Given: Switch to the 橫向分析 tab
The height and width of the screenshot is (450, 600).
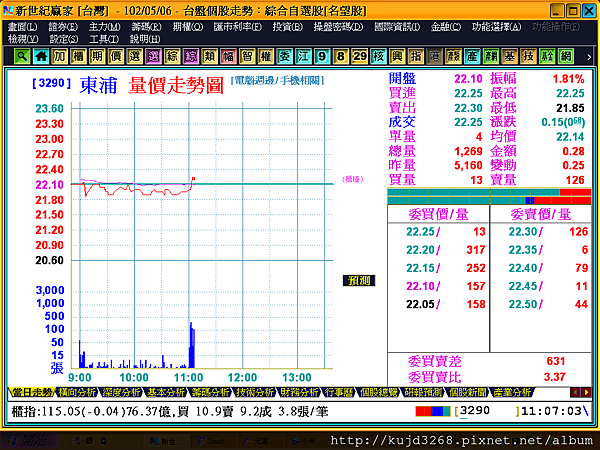Looking at the screenshot, I should coord(77,392).
